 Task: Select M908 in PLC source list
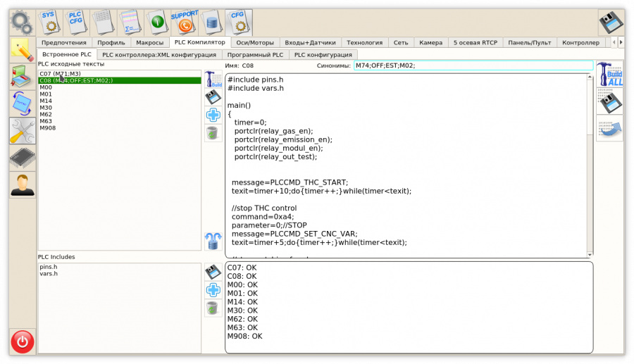pyautogui.click(x=48, y=127)
